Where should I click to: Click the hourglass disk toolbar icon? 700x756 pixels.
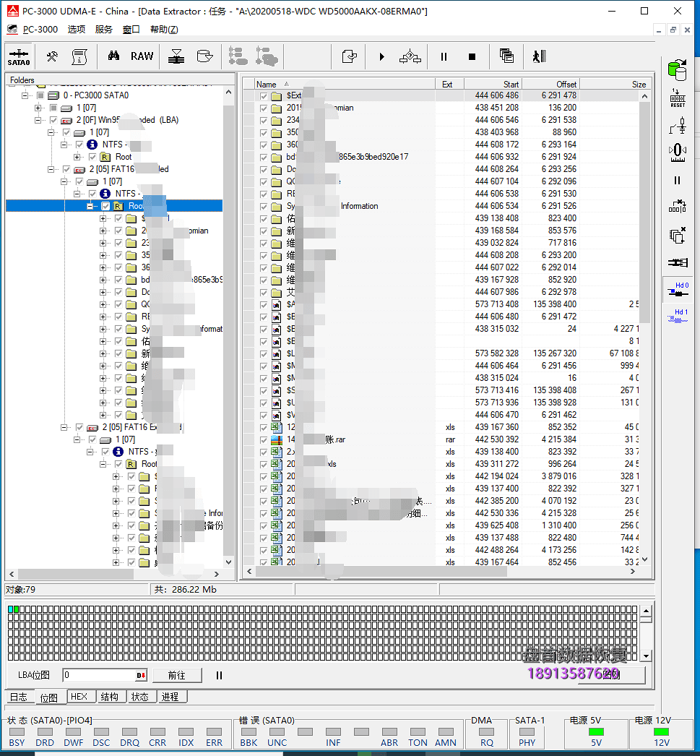coord(176,57)
